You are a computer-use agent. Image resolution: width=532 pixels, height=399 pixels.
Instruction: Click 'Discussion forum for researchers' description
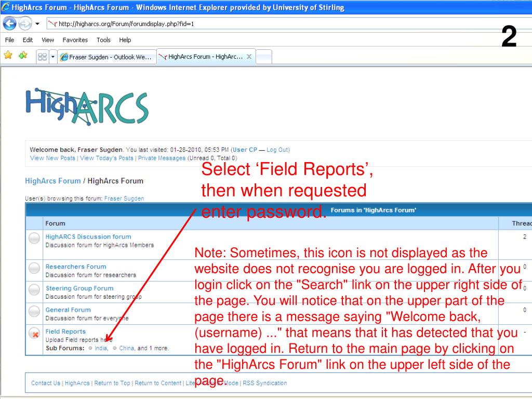[x=90, y=275]
